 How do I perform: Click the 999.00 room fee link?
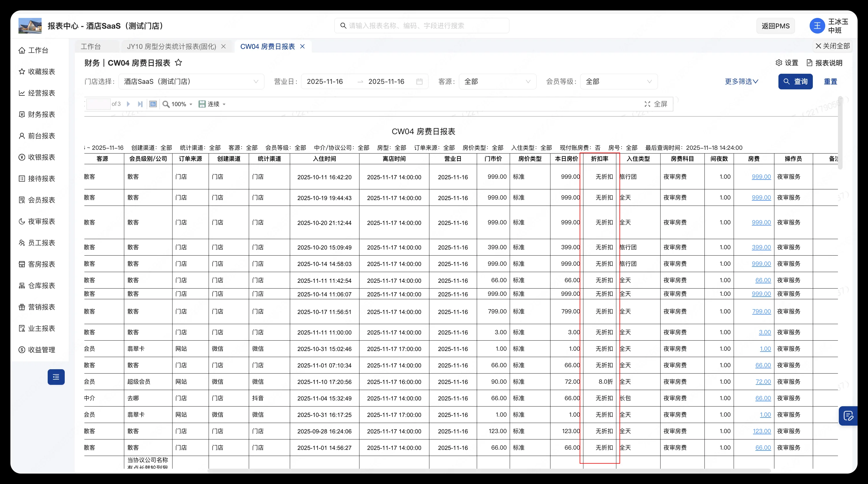(761, 176)
